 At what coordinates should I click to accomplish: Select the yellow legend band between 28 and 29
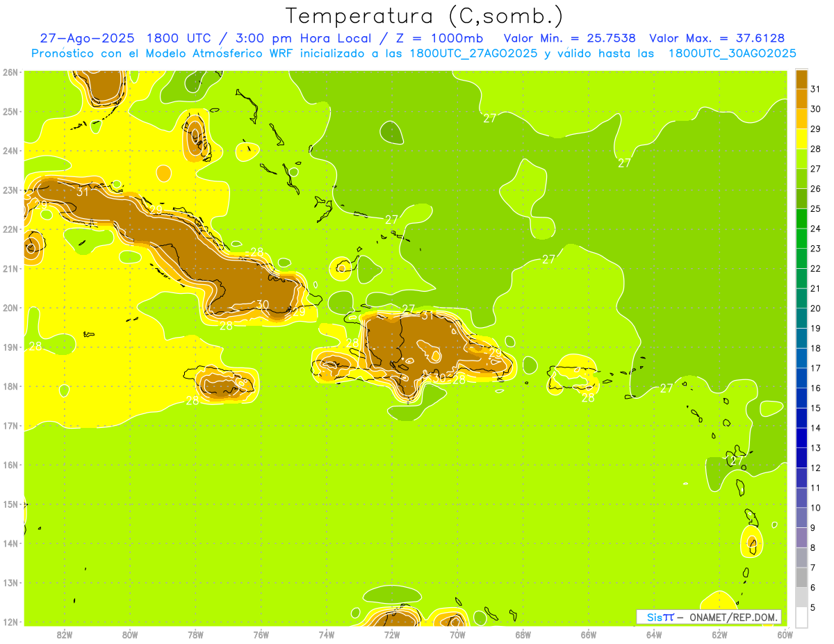click(x=801, y=139)
